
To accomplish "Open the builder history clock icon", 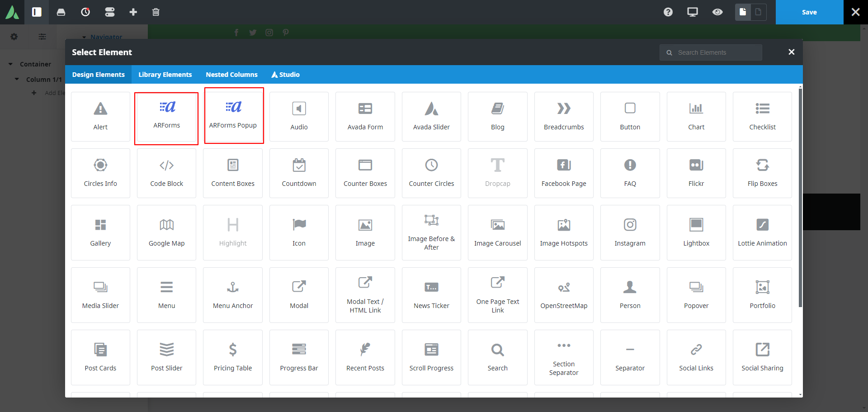I will click(x=85, y=12).
